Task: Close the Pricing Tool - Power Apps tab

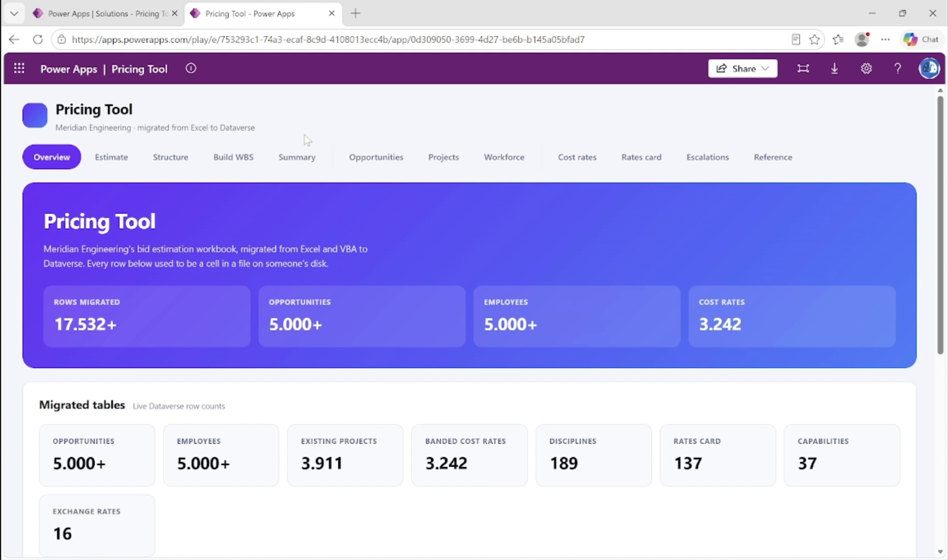Action: [332, 13]
